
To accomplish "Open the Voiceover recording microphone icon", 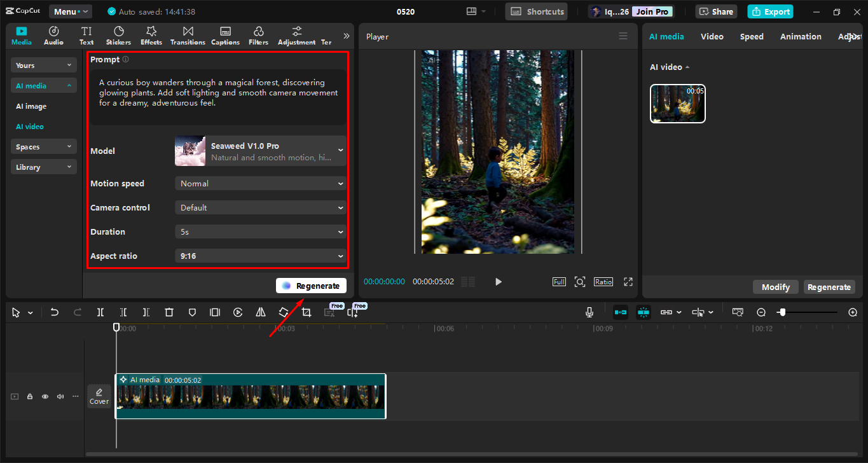I will [589, 312].
